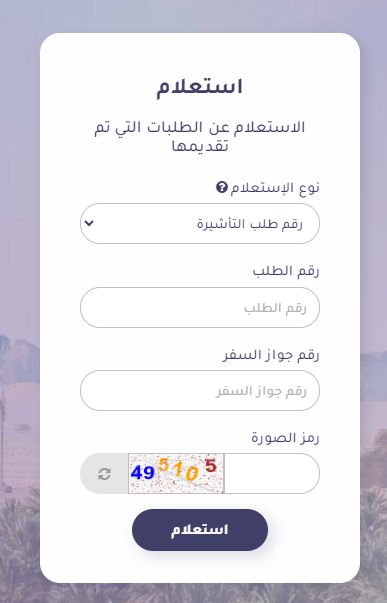Click the help question mark beside نوع الإستعلام
The image size is (387, 603).
tap(222, 188)
